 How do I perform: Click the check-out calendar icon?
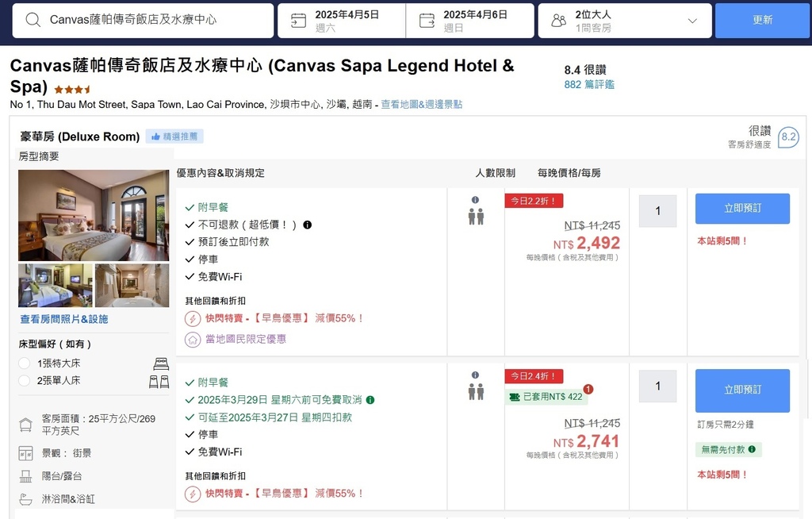[x=427, y=20]
